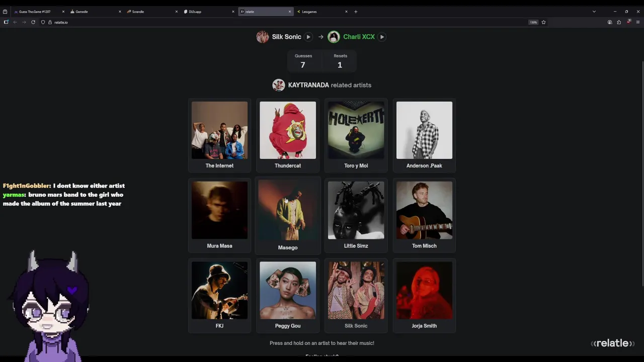
Task: Select the Anderson .Paak artist card
Action: pyautogui.click(x=424, y=135)
